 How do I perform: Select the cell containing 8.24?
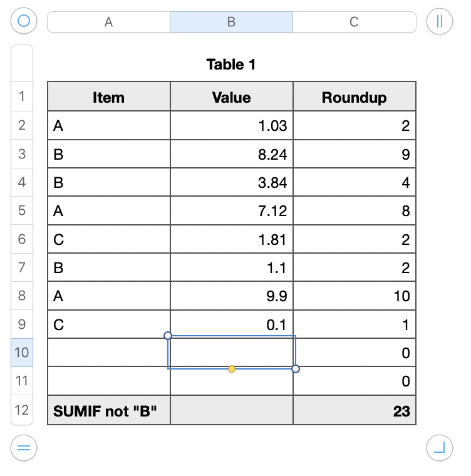click(x=232, y=154)
